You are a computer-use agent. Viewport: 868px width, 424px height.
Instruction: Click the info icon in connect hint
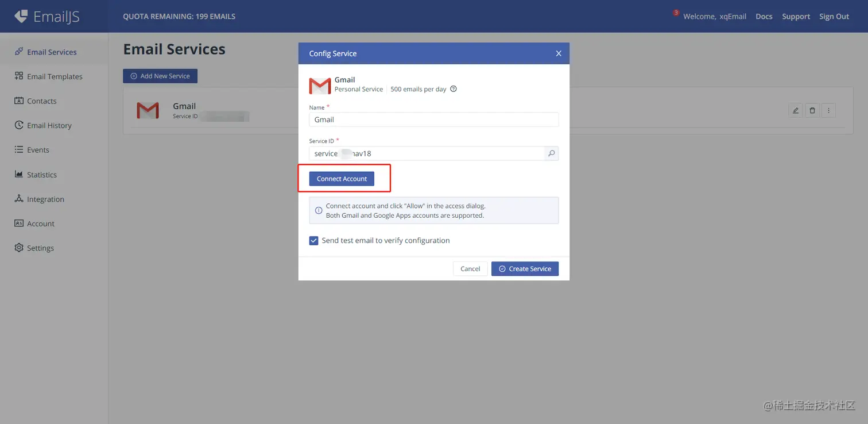click(x=319, y=210)
